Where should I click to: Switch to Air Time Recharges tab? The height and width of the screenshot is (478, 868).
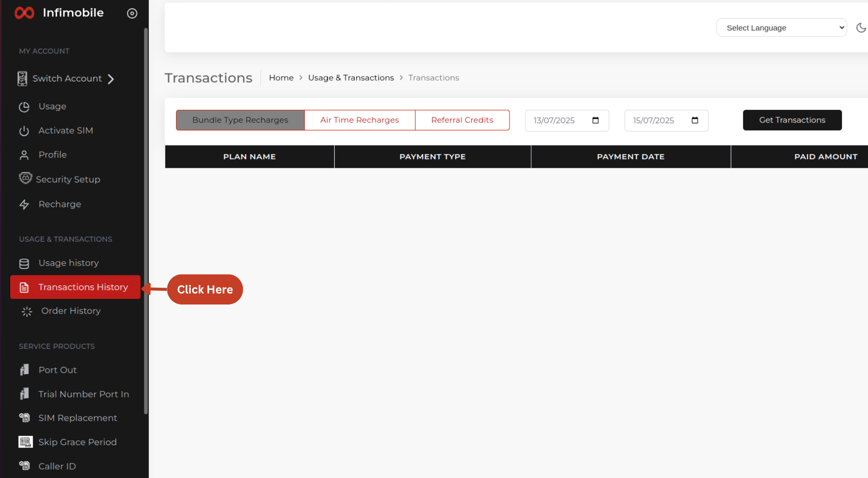point(359,120)
